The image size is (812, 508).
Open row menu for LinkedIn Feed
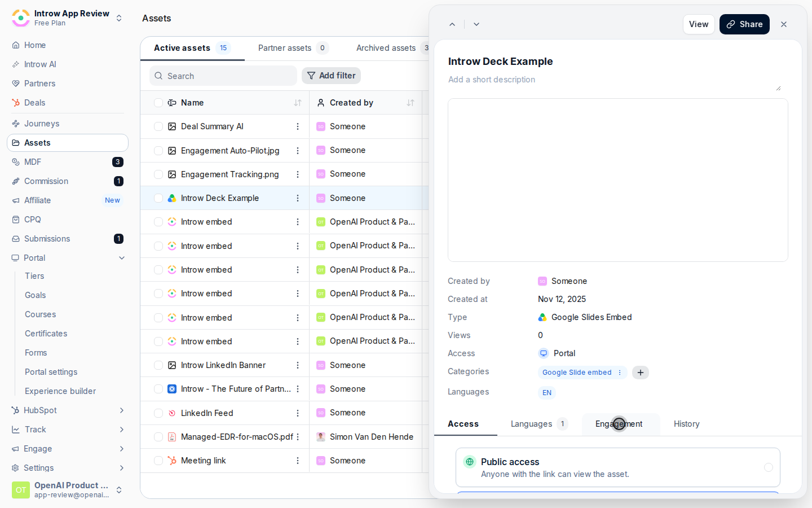tap(298, 413)
